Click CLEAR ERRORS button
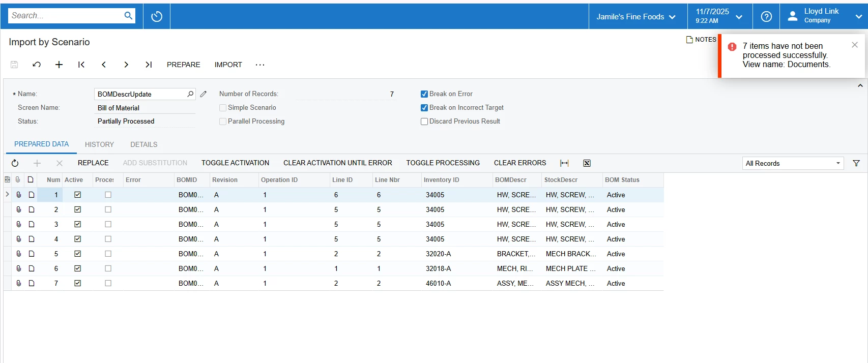This screenshot has width=868, height=363. pyautogui.click(x=520, y=163)
